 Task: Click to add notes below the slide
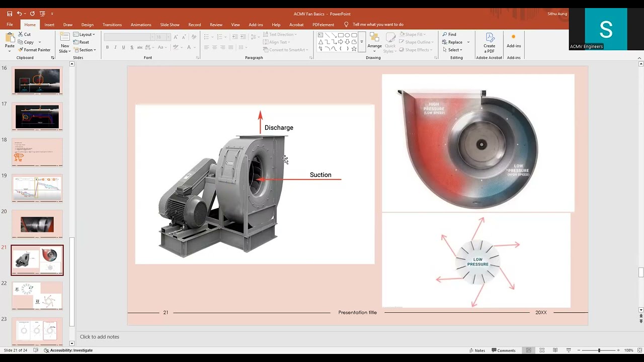coord(100,337)
